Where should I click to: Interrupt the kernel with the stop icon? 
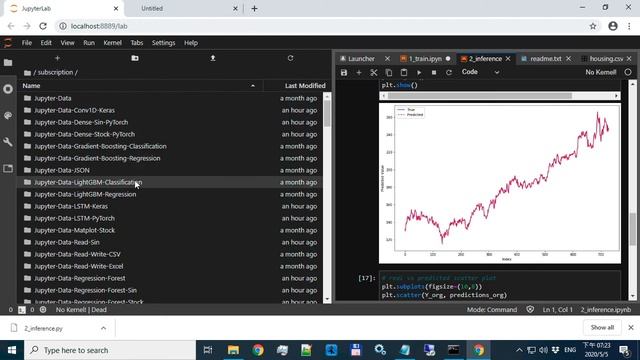click(x=433, y=72)
